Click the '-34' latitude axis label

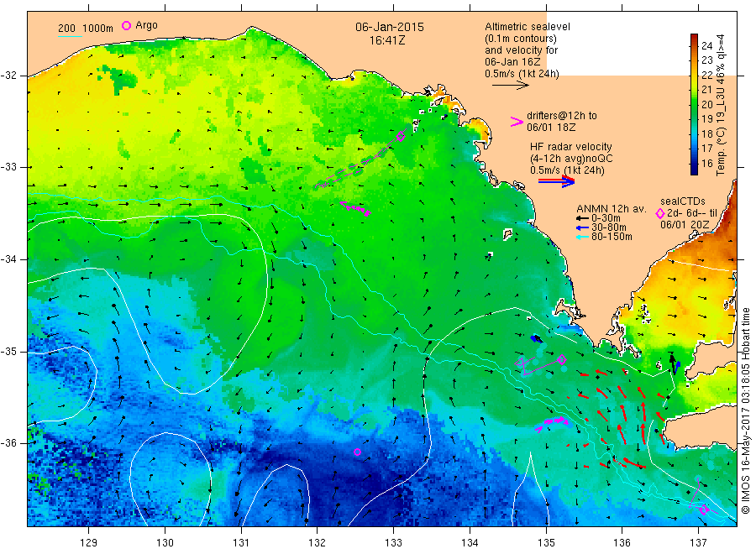click(8, 259)
